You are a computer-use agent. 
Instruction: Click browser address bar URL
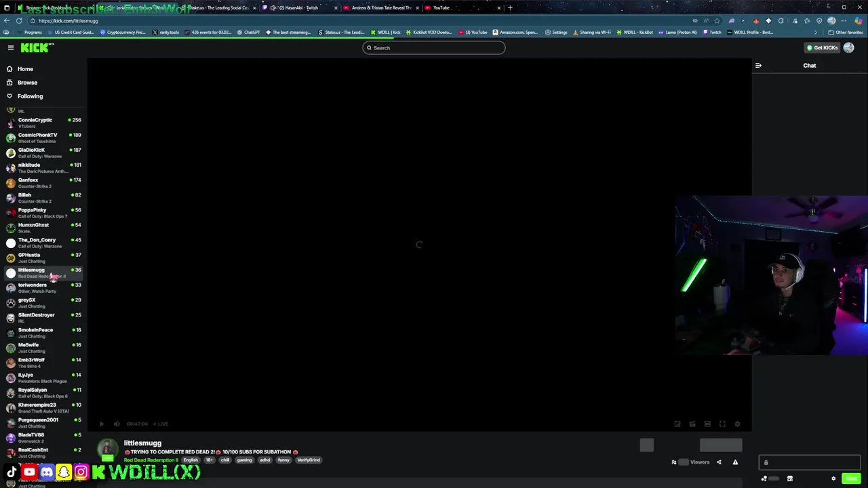(x=68, y=20)
